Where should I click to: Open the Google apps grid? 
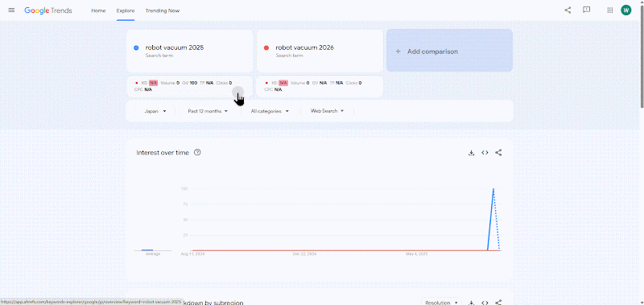pos(610,10)
